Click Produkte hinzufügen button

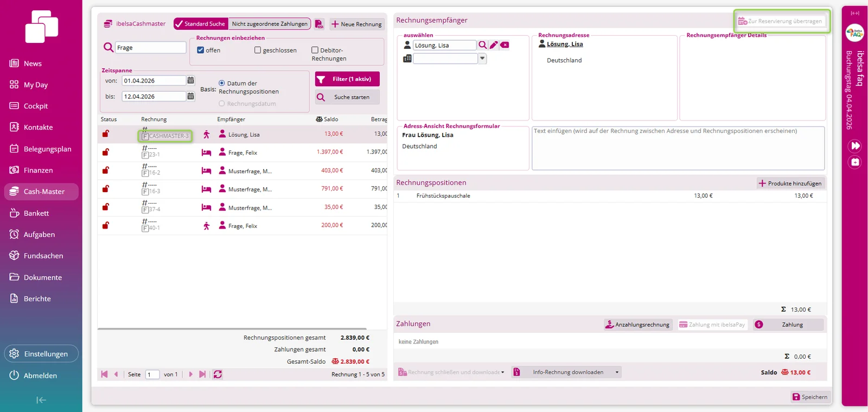click(x=790, y=183)
